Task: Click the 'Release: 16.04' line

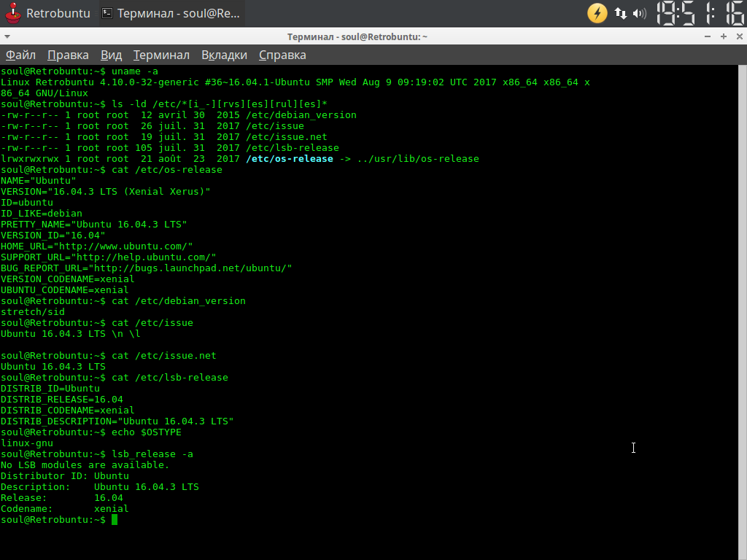Action: [62, 499]
